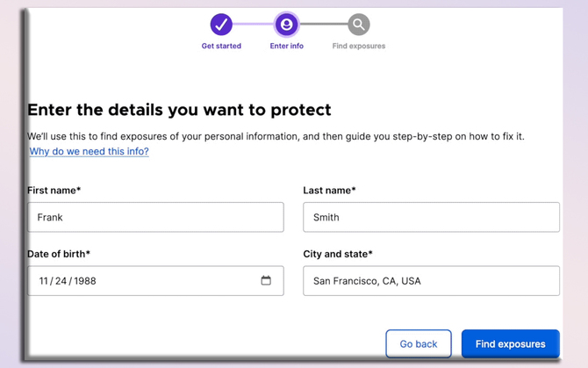Screen dimensions: 588x368
Task: Open the date picker calendar icon
Action: [x=266, y=281]
